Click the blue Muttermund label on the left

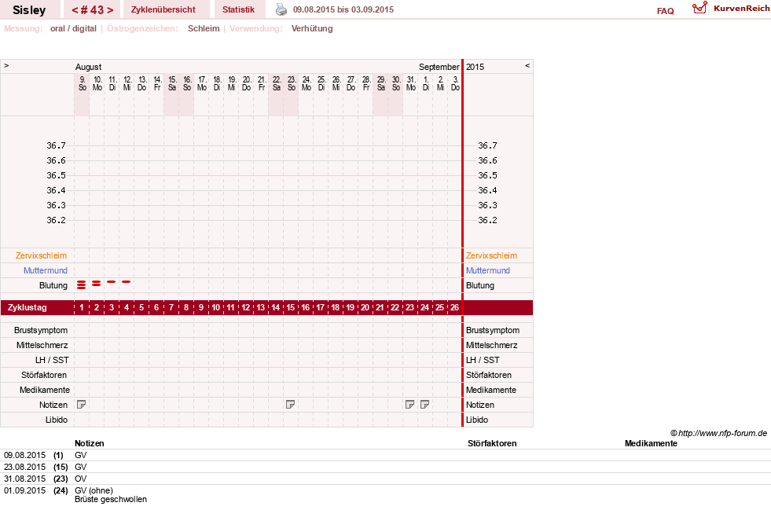tap(46, 270)
